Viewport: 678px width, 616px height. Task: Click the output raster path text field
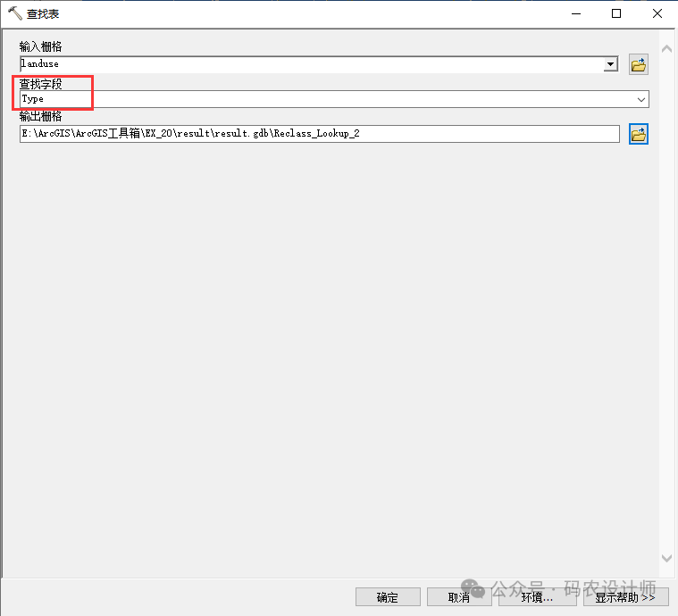(319, 134)
